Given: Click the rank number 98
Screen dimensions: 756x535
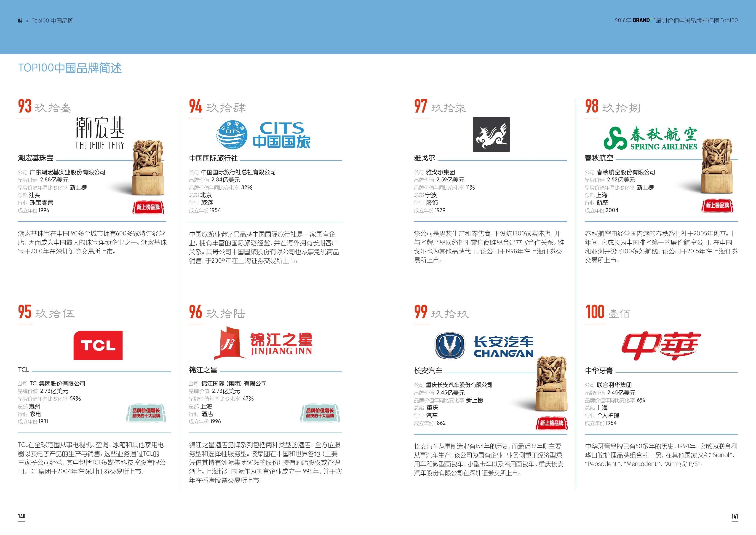Looking at the screenshot, I should [x=592, y=106].
